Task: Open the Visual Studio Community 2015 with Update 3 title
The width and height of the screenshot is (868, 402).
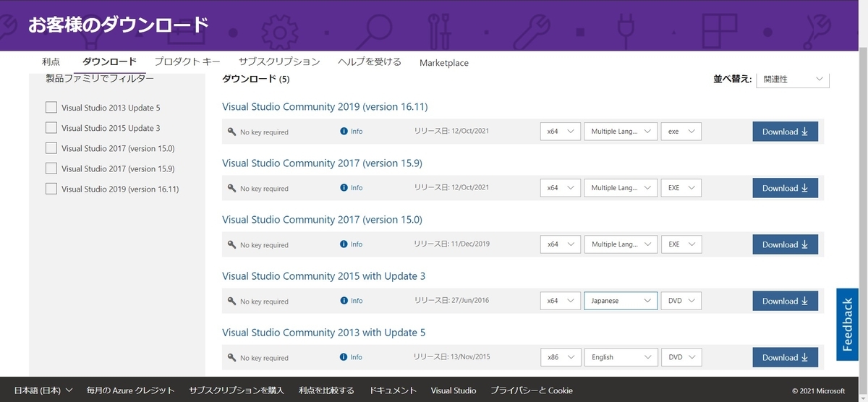Action: point(323,276)
